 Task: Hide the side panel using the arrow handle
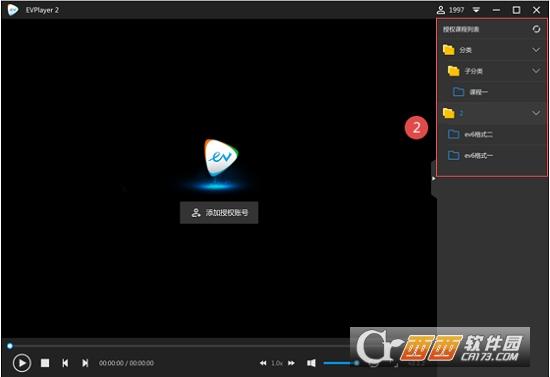(x=434, y=179)
